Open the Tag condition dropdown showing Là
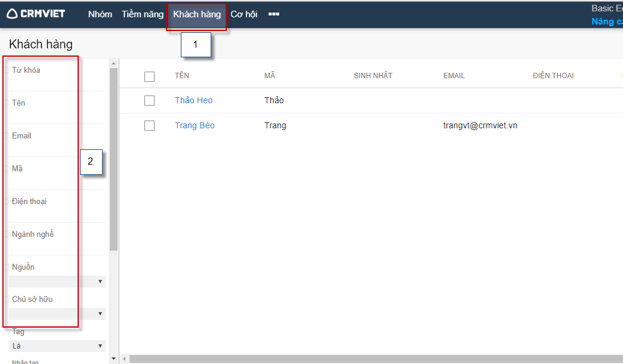Viewport: 623px width, 364px height. pyautogui.click(x=57, y=346)
